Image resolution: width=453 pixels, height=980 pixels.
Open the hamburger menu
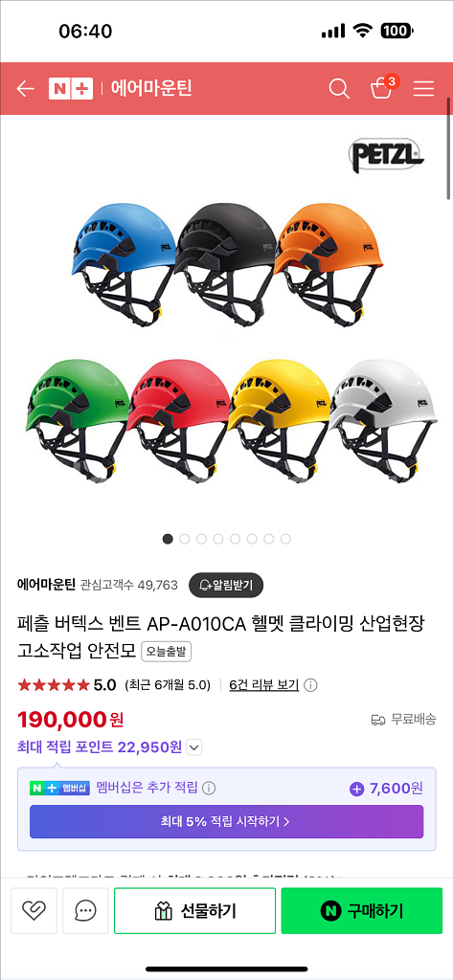(x=423, y=89)
